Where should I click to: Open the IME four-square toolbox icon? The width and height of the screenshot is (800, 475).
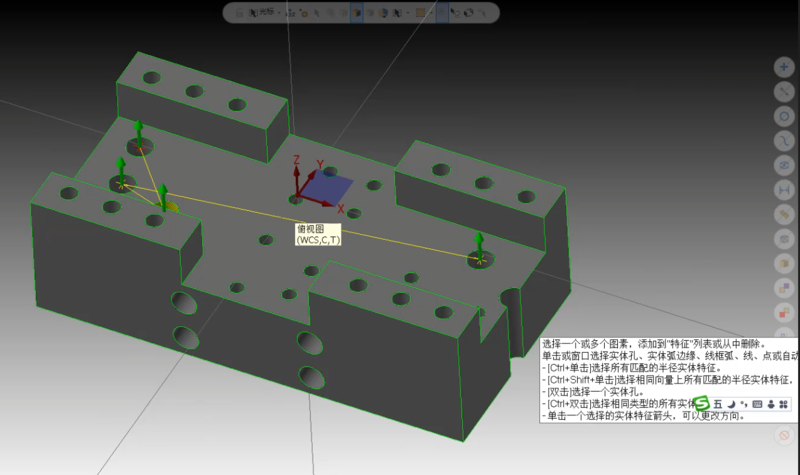tap(784, 404)
